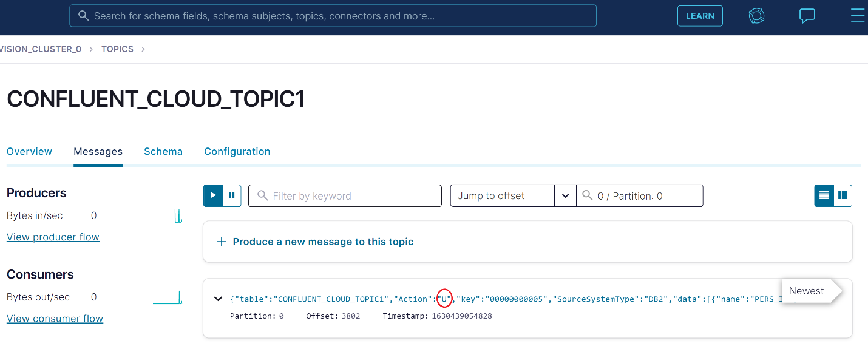Switch to card column view

pos(843,195)
